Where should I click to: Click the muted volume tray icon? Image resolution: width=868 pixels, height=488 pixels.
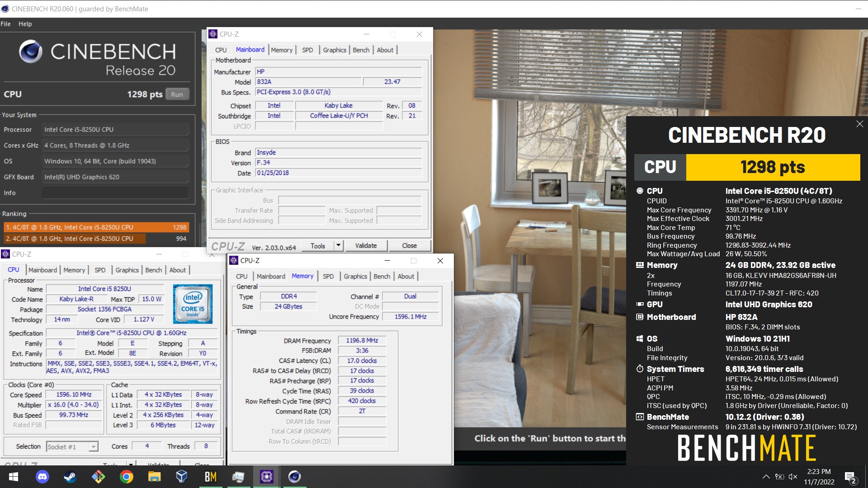tap(793, 477)
